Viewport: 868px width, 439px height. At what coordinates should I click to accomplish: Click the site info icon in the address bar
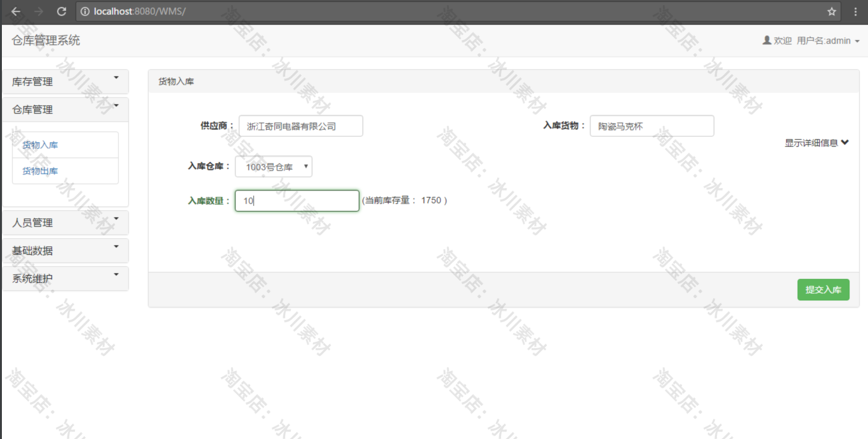click(85, 11)
